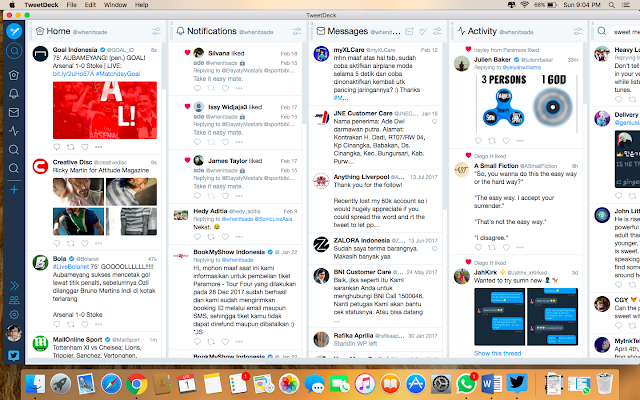Click the @yelyahwilliams mention
The height and width of the screenshot is (400, 640).
pyautogui.click(x=522, y=67)
